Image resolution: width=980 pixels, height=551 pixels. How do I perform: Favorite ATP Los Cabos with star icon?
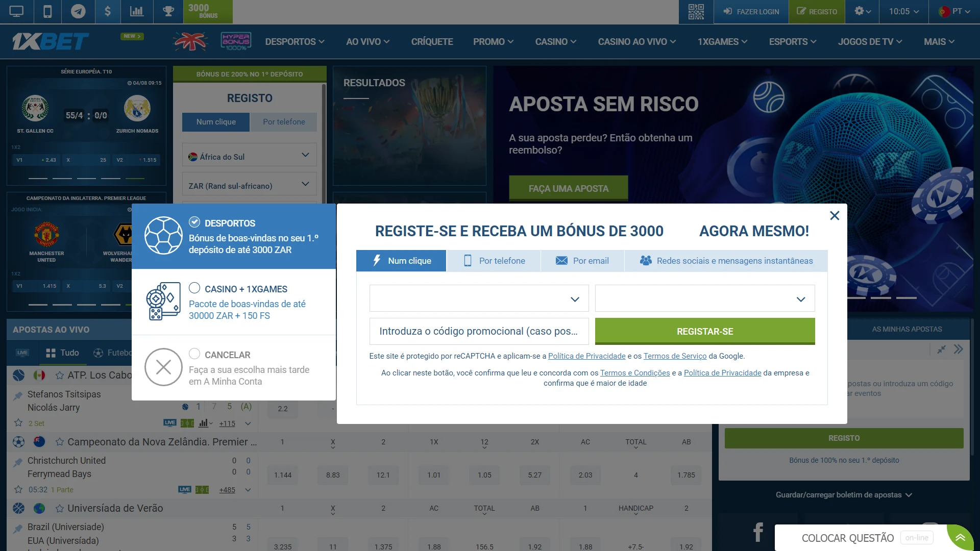[60, 375]
